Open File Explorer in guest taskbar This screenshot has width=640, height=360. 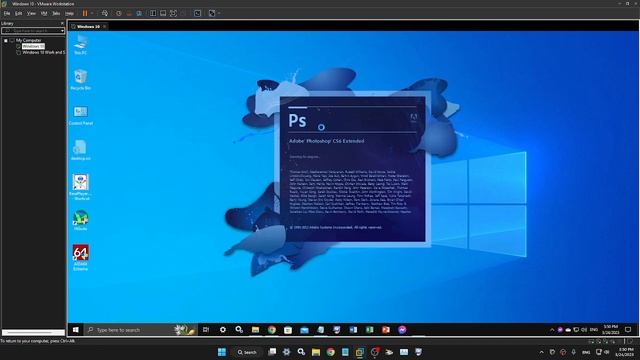click(x=255, y=330)
